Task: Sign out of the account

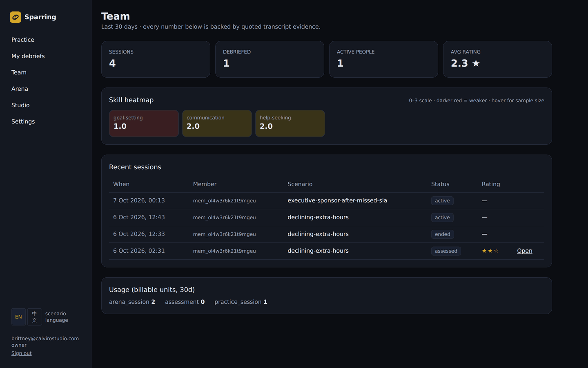Action: tap(21, 353)
